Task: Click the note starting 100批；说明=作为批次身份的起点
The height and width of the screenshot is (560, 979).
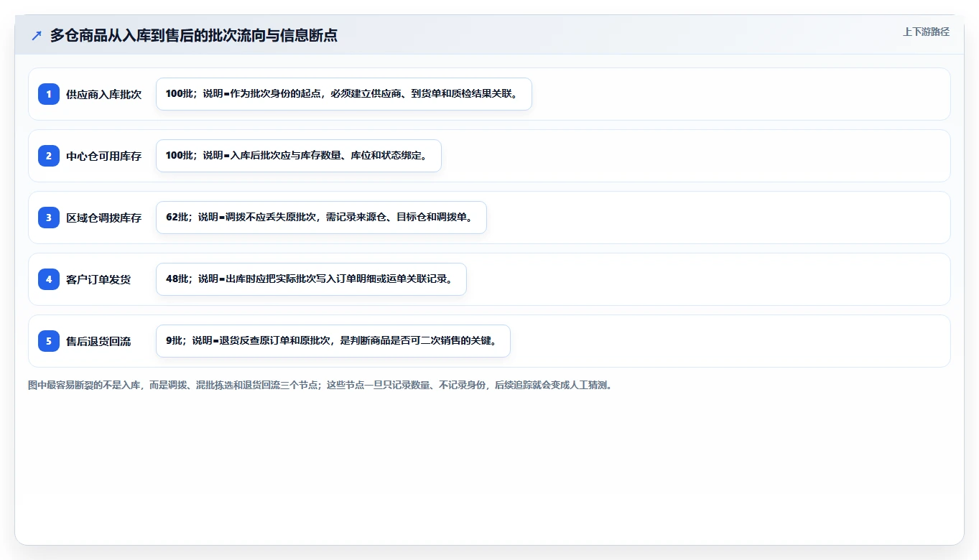Action: [344, 94]
